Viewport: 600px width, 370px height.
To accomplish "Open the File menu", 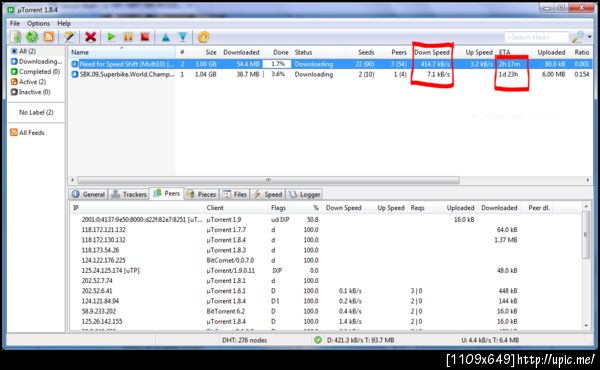I will (15, 23).
